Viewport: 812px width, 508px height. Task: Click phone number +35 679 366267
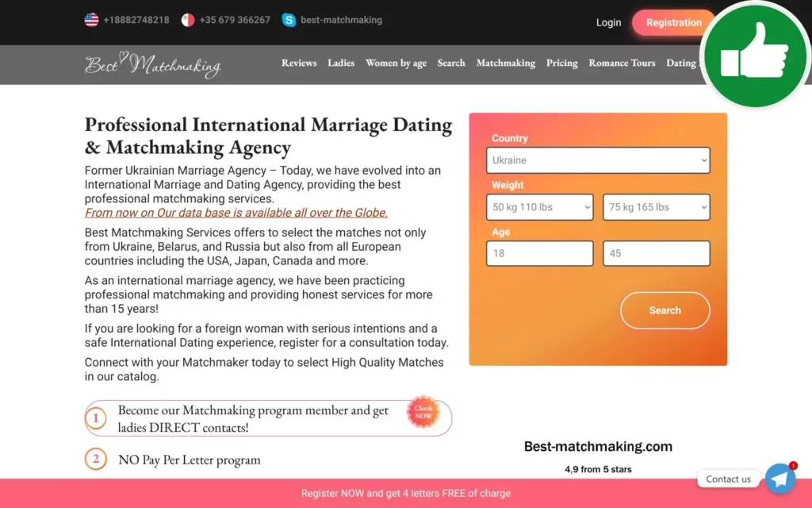235,20
